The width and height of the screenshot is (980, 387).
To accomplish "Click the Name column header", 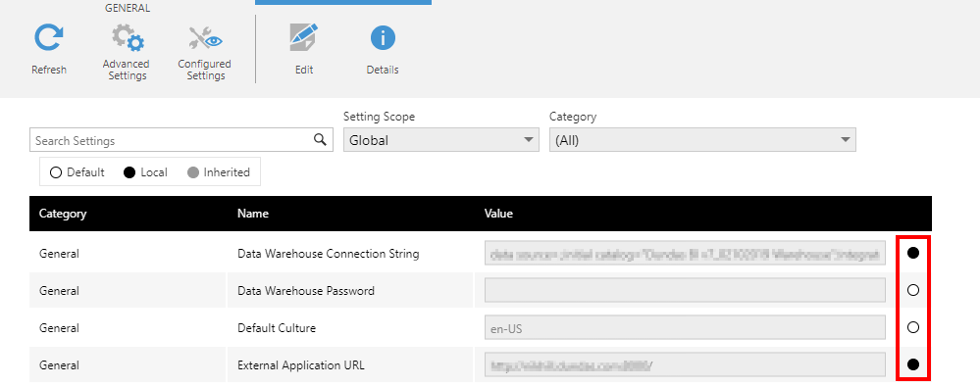I will (x=252, y=214).
